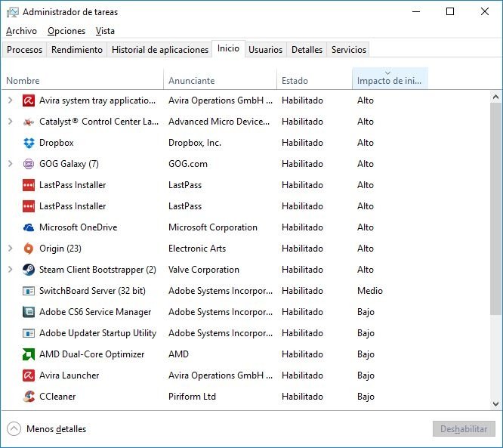The height and width of the screenshot is (448, 503).
Task: Click Bajo impact in Avira Launcher row
Action: coord(366,375)
